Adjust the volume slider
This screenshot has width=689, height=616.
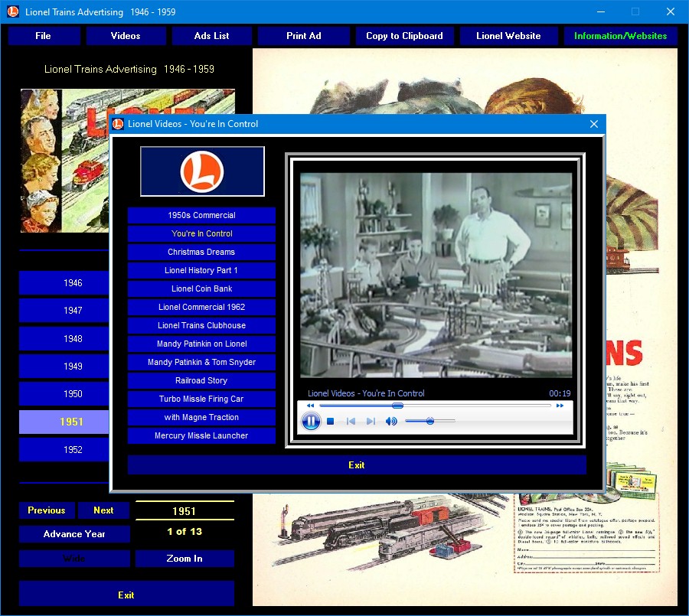(429, 422)
